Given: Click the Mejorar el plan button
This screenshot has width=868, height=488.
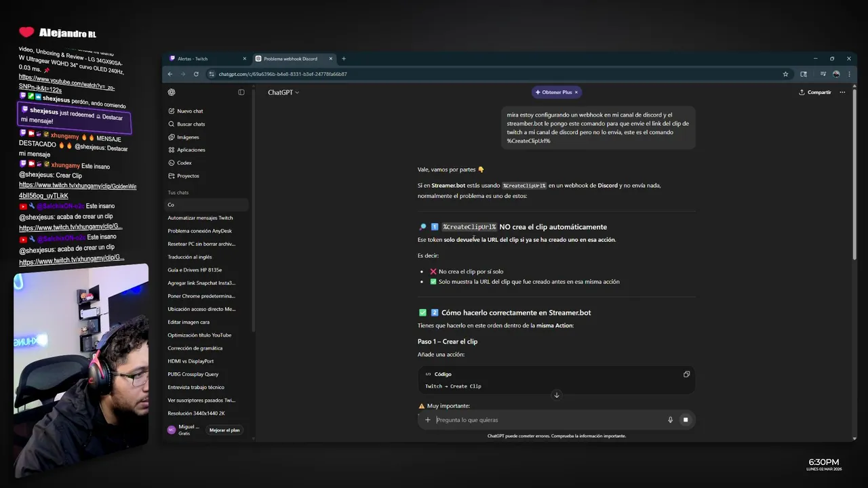Looking at the screenshot, I should pyautogui.click(x=224, y=430).
